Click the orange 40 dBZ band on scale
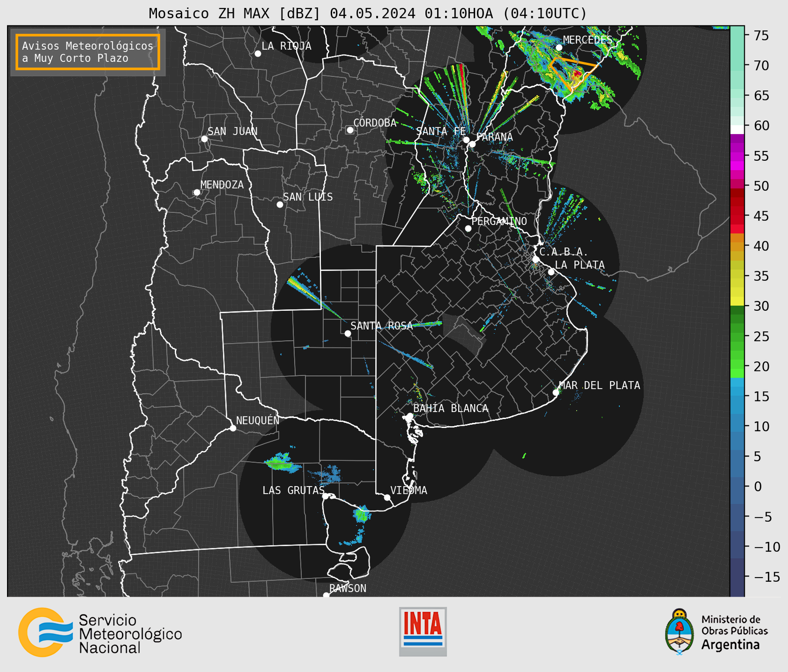The image size is (788, 672). click(737, 246)
